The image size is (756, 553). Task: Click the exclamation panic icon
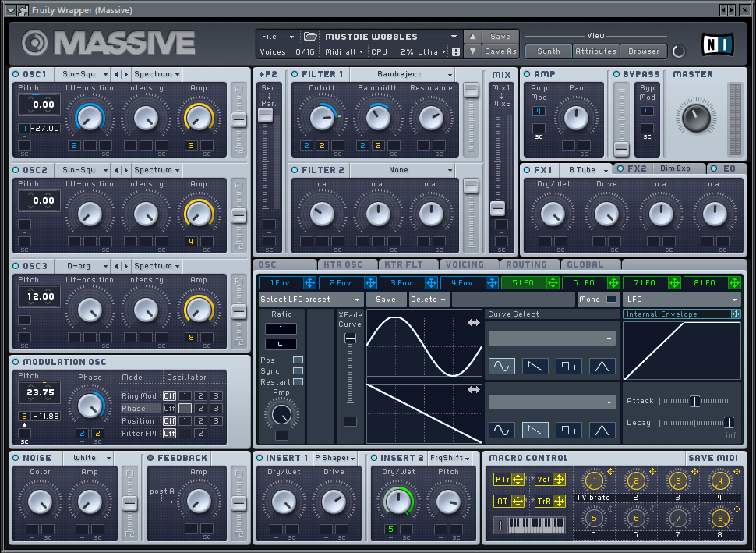click(456, 51)
